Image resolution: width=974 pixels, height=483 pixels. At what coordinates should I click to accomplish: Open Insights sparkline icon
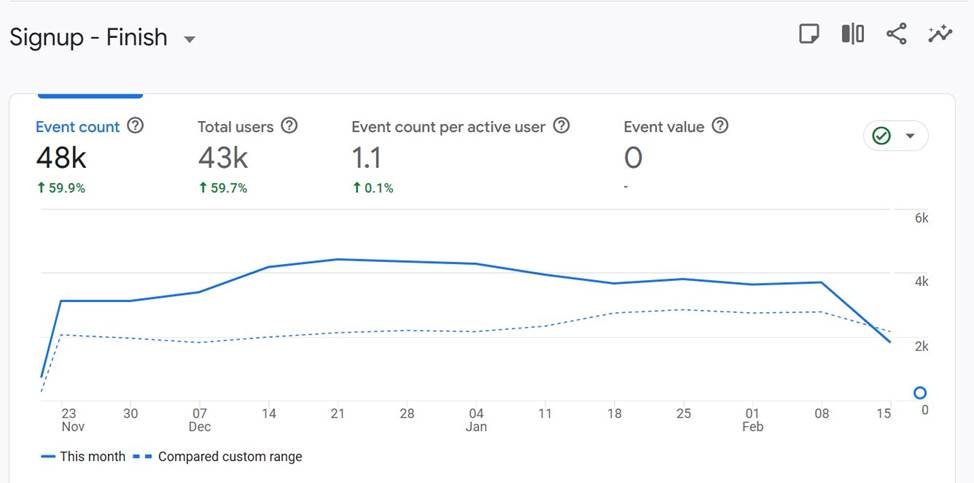pos(940,35)
